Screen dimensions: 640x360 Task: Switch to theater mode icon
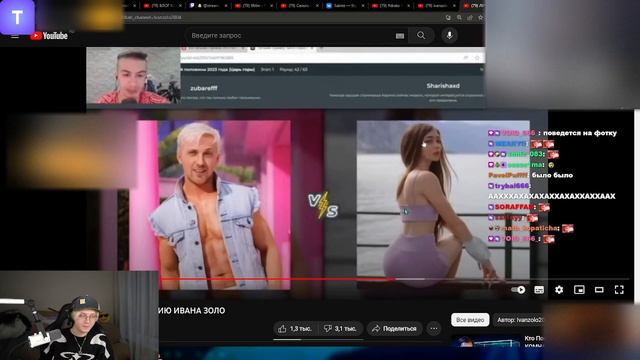(599, 290)
